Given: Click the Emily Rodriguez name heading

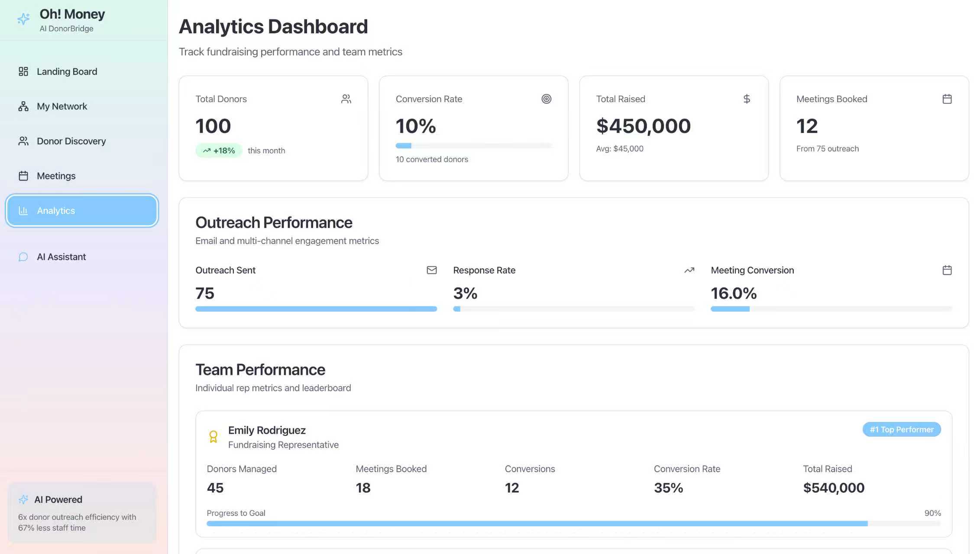Looking at the screenshot, I should coord(267,430).
